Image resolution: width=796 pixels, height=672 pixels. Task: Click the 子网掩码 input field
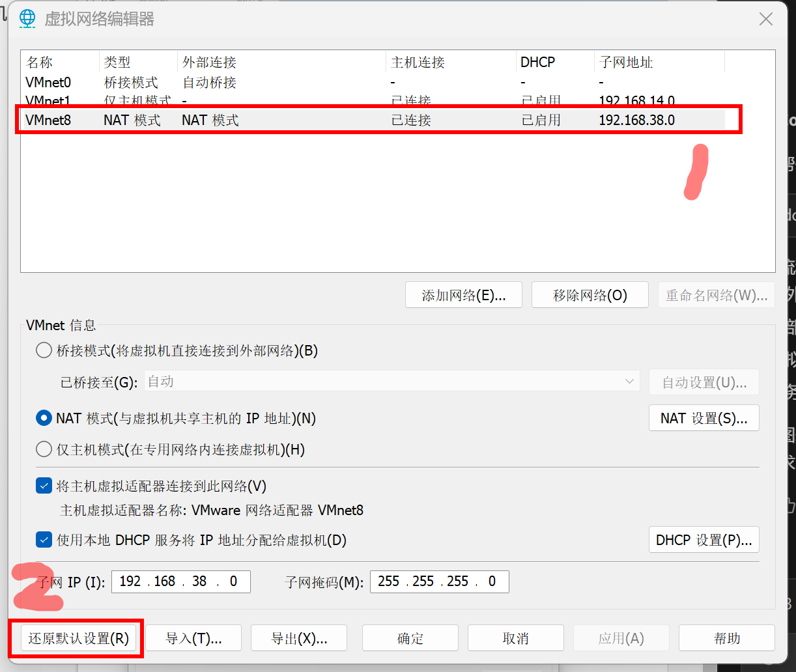440,581
